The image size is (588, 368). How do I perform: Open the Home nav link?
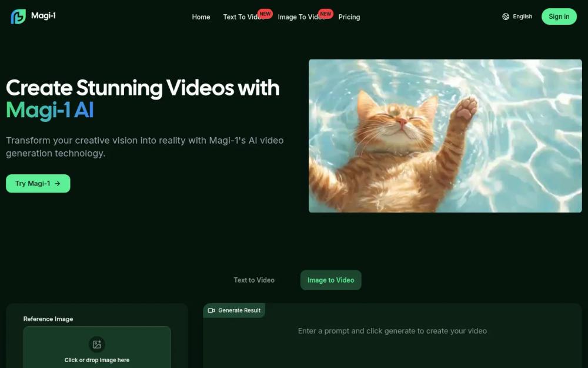(201, 17)
